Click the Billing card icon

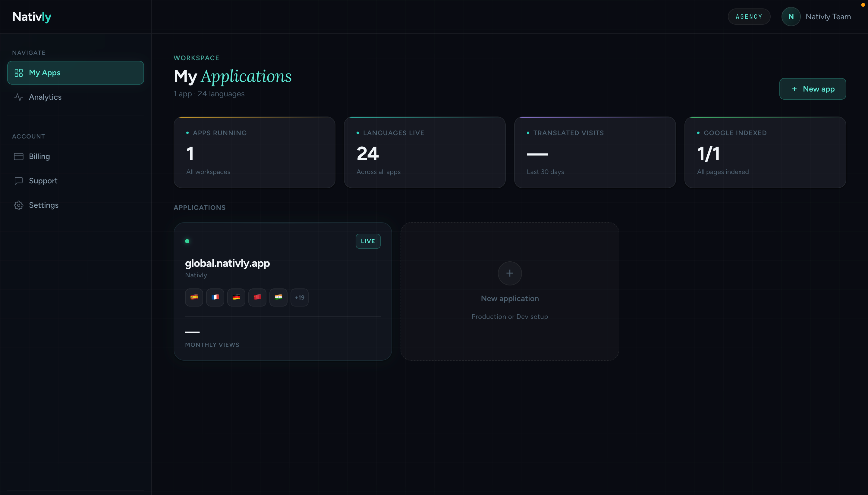pos(19,156)
